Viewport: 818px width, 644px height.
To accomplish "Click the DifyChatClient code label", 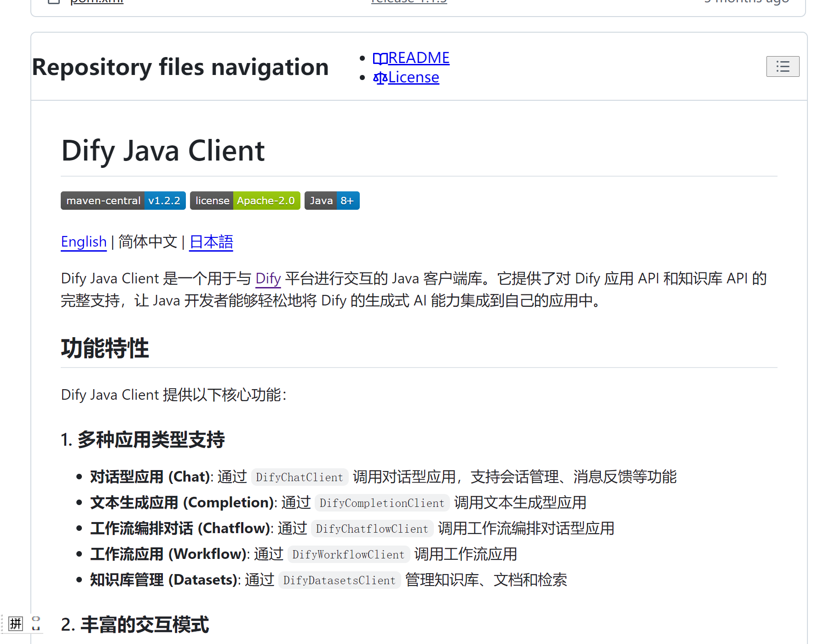I will point(300,477).
